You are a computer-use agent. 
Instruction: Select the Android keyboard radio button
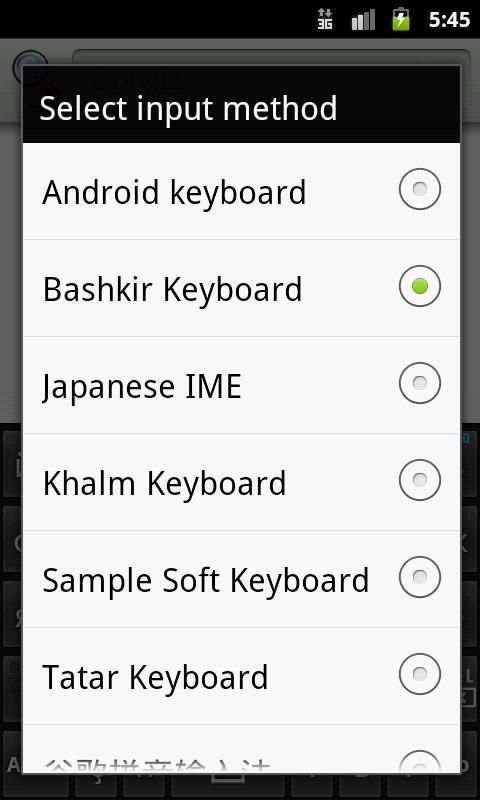click(x=419, y=189)
